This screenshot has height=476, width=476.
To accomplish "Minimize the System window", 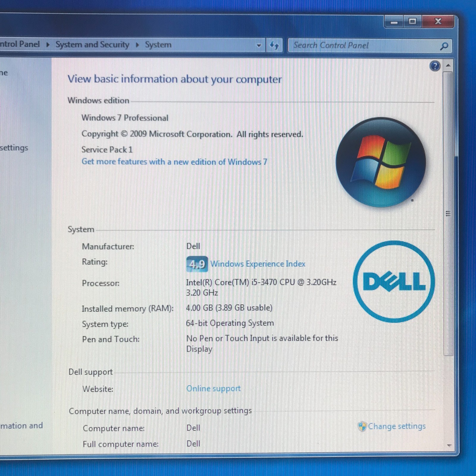I will coord(394,22).
